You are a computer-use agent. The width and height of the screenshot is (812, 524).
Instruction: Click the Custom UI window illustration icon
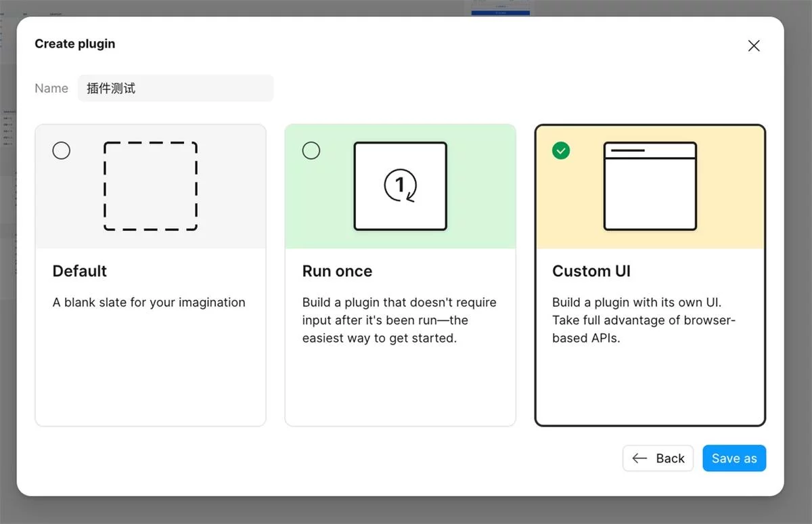[x=650, y=186]
